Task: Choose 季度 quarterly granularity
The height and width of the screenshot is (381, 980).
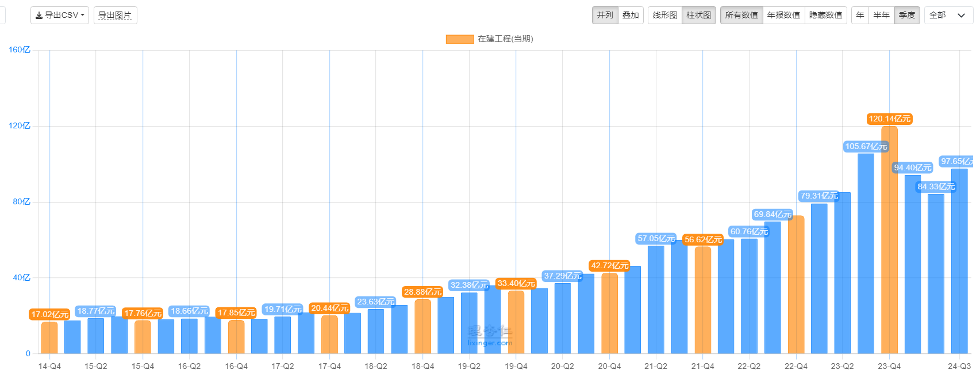Action: [x=907, y=15]
